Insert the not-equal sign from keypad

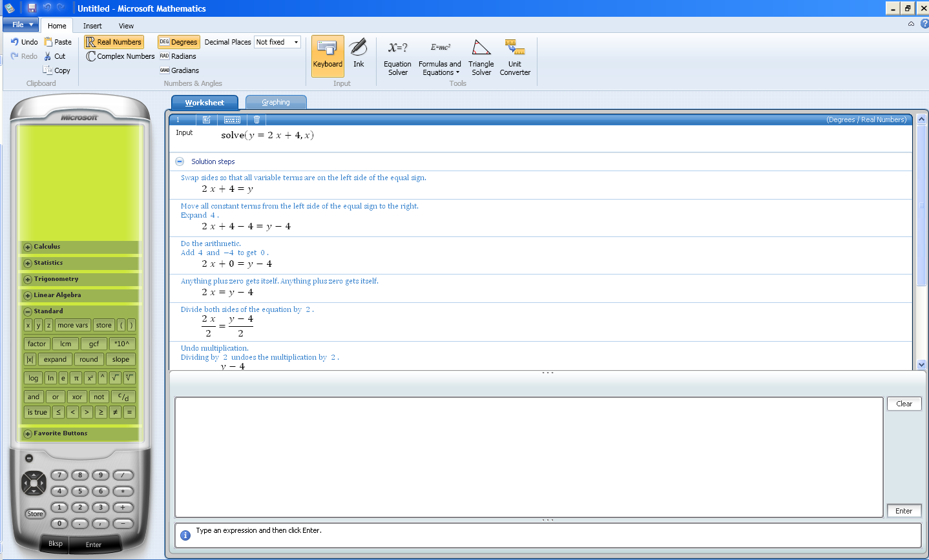pos(115,412)
